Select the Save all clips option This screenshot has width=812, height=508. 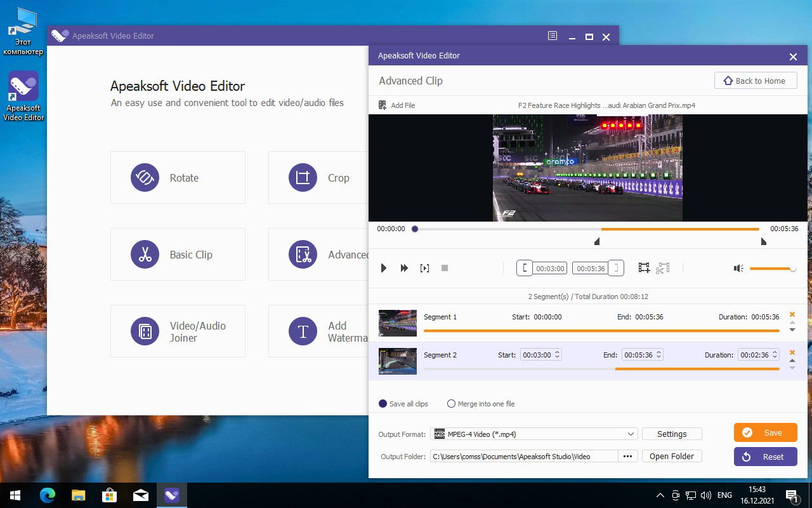pos(383,403)
